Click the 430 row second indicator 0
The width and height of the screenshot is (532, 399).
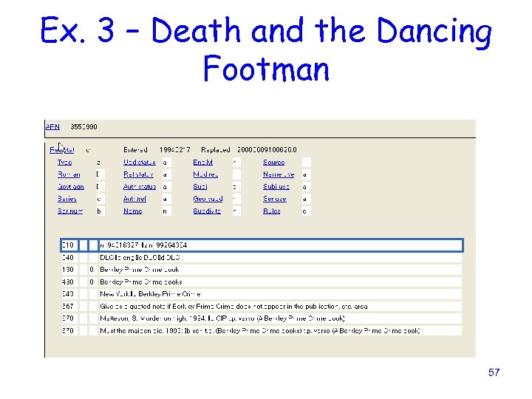[x=92, y=282]
